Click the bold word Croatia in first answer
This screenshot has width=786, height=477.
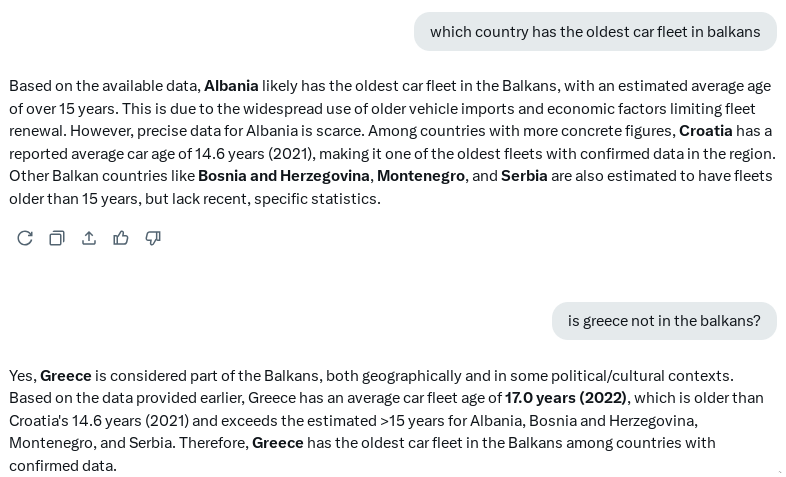point(705,131)
